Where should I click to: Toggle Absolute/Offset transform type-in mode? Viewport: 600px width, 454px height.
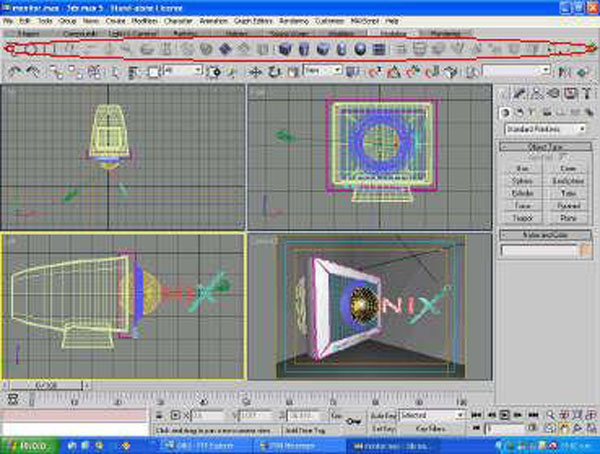coord(175,415)
